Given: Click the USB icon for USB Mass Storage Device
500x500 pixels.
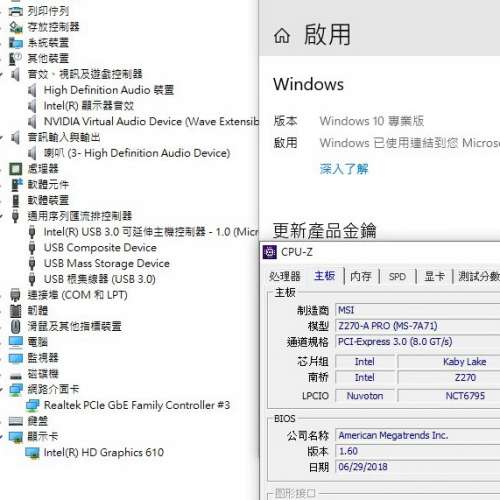Looking at the screenshot, I should 32,263.
